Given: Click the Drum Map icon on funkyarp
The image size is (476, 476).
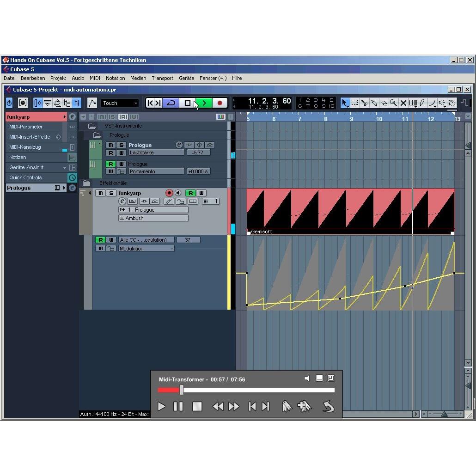Looking at the screenshot, I should point(193,201).
